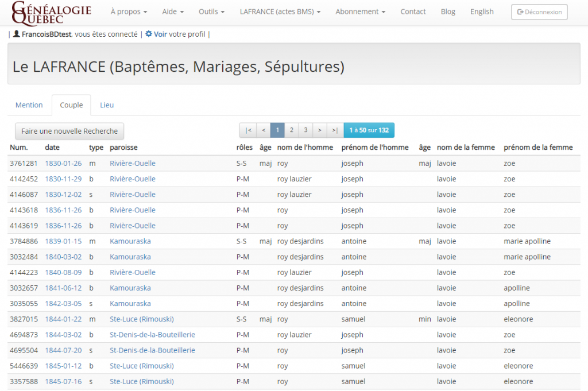Image resolution: width=588 pixels, height=391 pixels.
Task: Open the À propos dropdown menu
Action: coord(129,11)
